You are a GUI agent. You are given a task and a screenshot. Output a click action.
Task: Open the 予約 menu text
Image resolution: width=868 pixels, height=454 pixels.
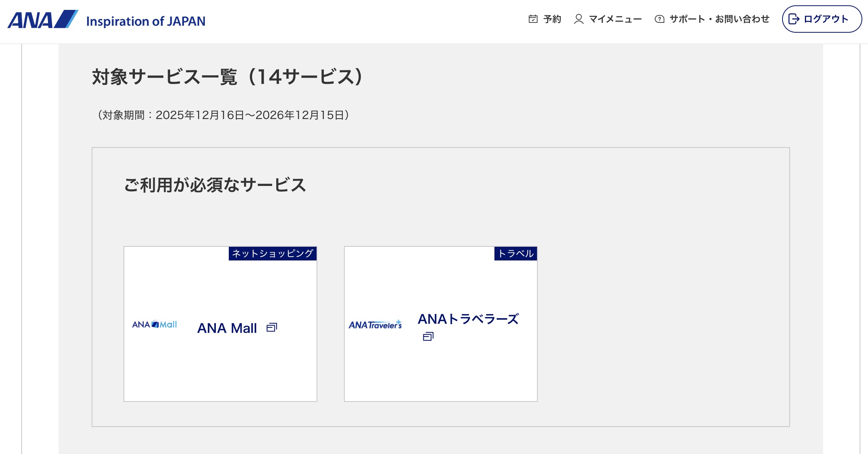pos(552,19)
